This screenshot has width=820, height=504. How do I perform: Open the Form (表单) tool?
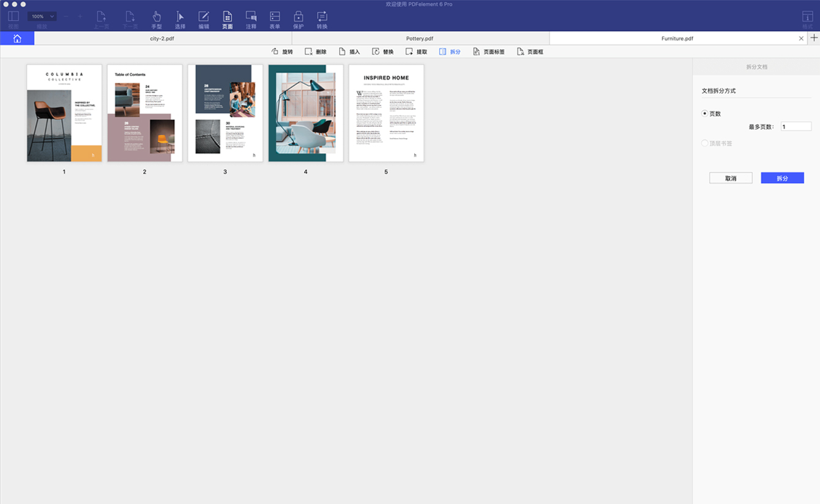pyautogui.click(x=275, y=19)
